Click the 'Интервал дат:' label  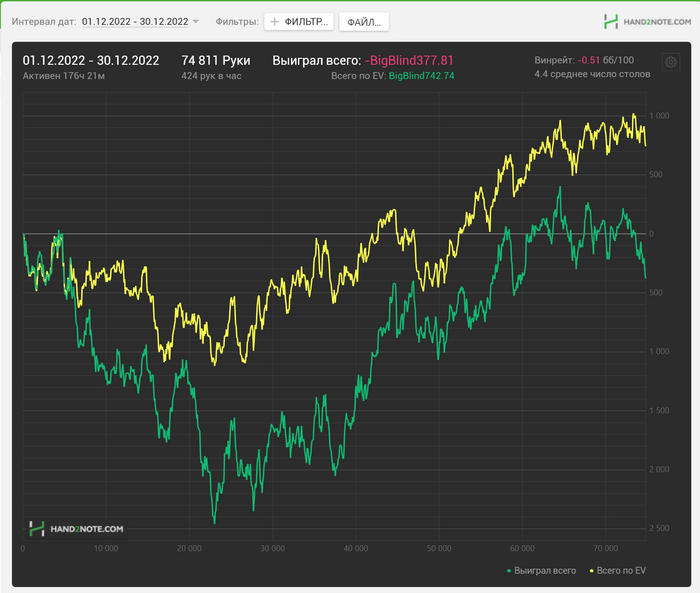pyautogui.click(x=44, y=21)
